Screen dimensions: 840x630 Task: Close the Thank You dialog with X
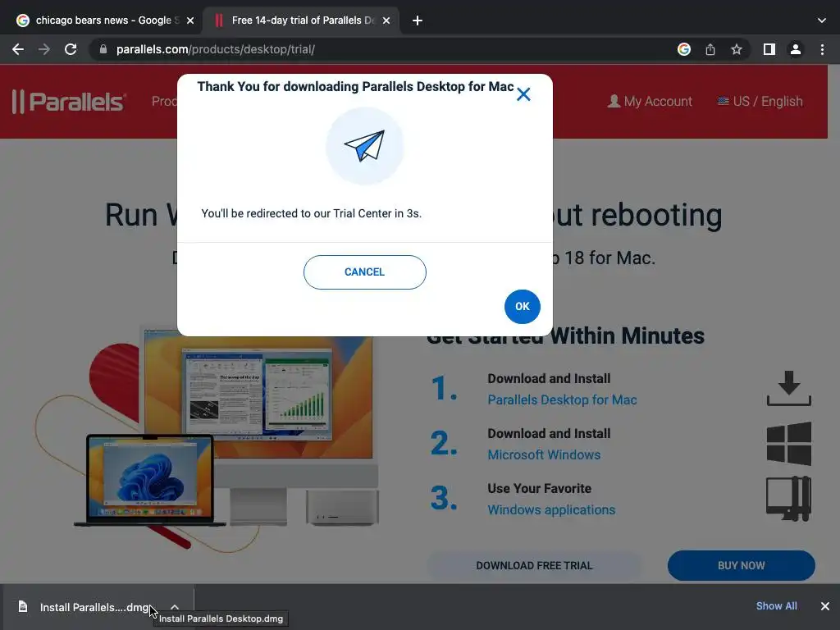click(523, 94)
